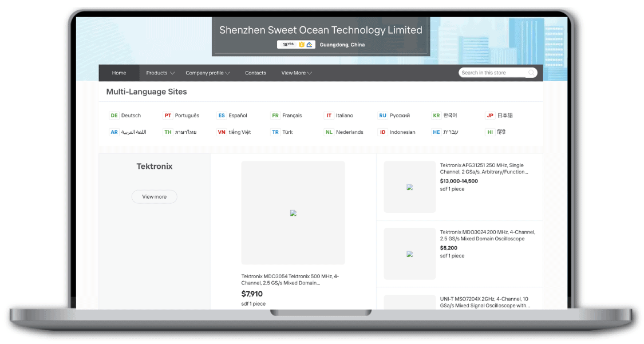This screenshot has height=344, width=644.
Task: Click the View more button under Tektronix
Action: click(x=155, y=197)
